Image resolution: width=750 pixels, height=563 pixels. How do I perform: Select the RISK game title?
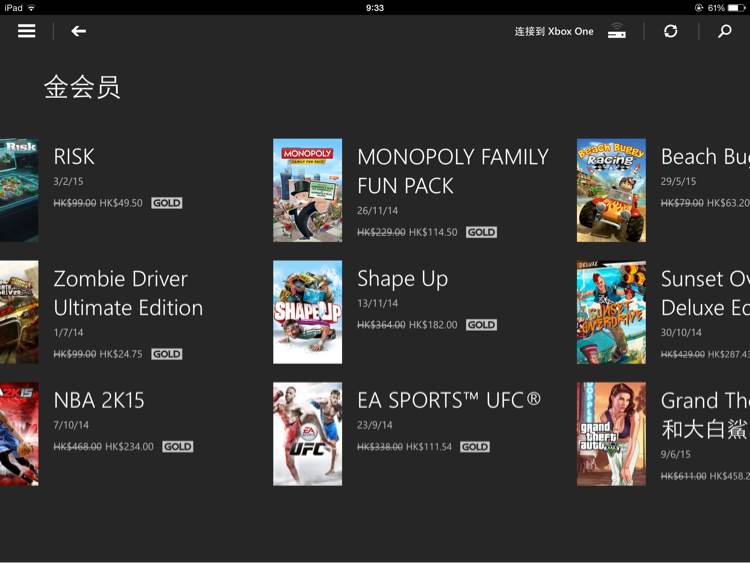point(74,157)
